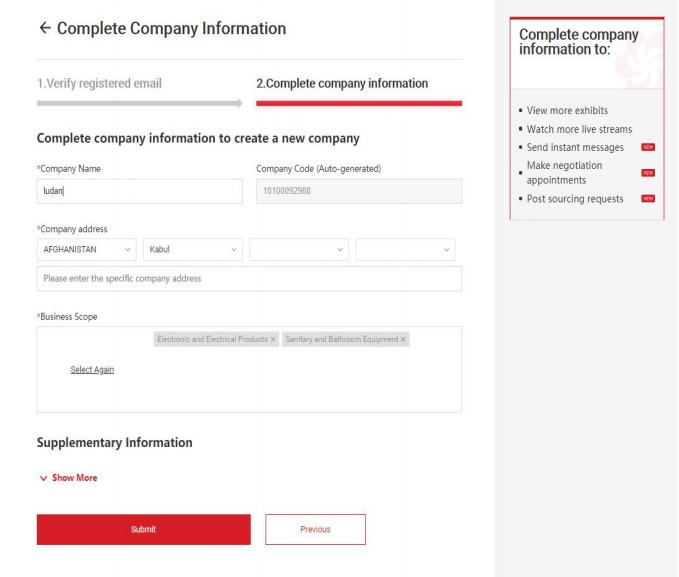Click the Make negotiation appointments text
Viewport: 679px width, 577px height.
coord(564,173)
